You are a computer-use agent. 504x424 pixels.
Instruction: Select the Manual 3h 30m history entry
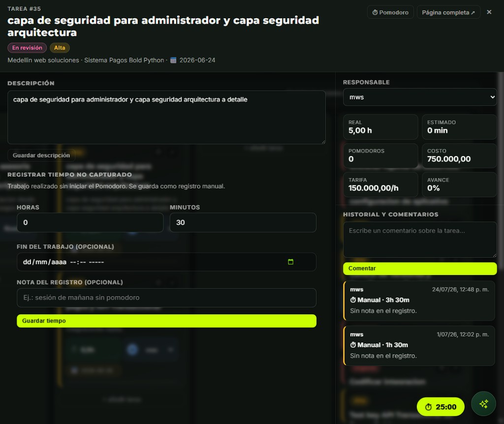(419, 301)
